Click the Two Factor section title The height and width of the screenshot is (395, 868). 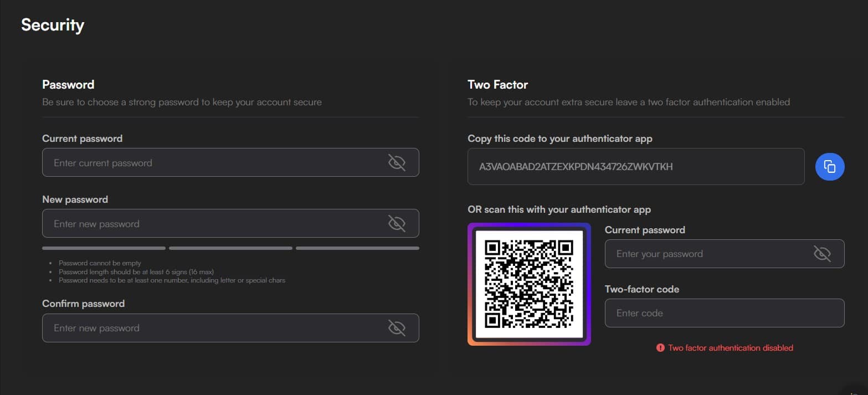tap(497, 85)
